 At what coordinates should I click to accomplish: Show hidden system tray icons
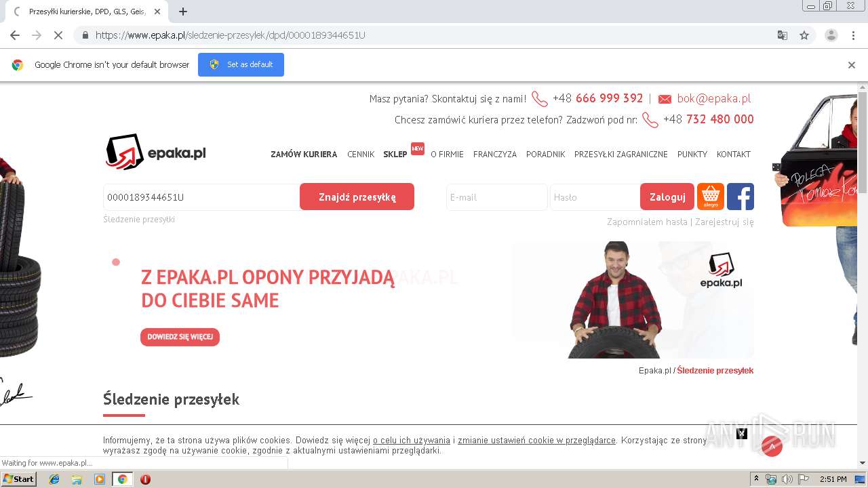pyautogui.click(x=756, y=479)
